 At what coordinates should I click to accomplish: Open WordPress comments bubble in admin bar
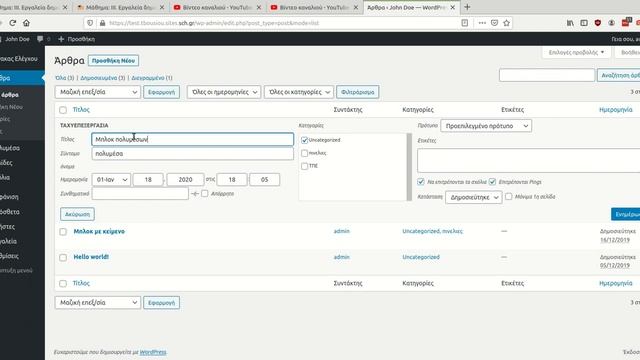point(40,39)
